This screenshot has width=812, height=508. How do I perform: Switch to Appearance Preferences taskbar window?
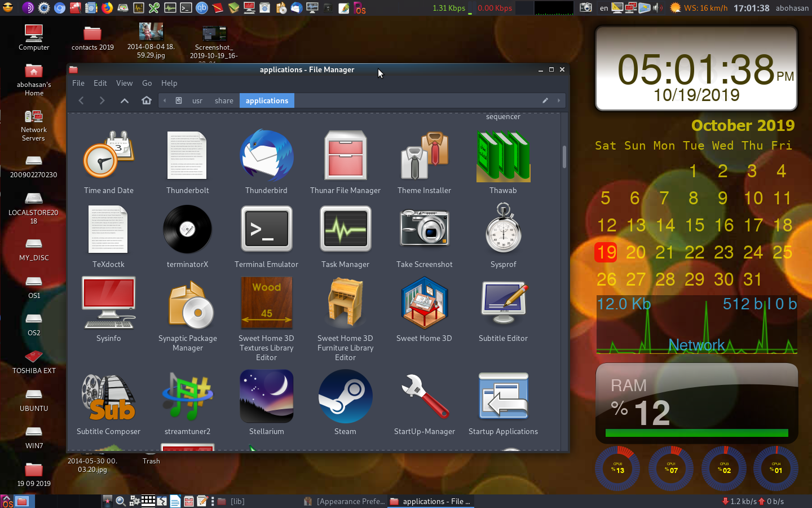click(345, 501)
